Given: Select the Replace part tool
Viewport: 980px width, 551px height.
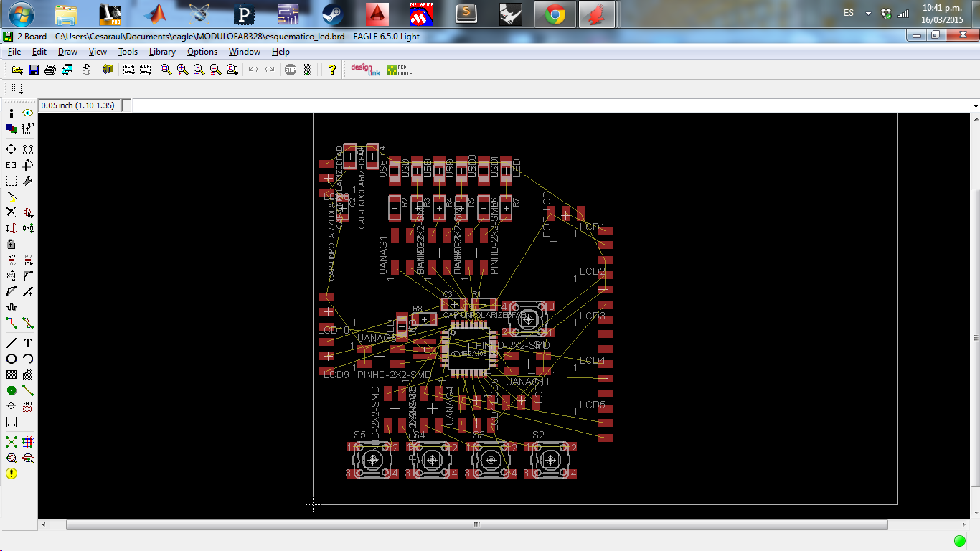Looking at the screenshot, I should (28, 228).
